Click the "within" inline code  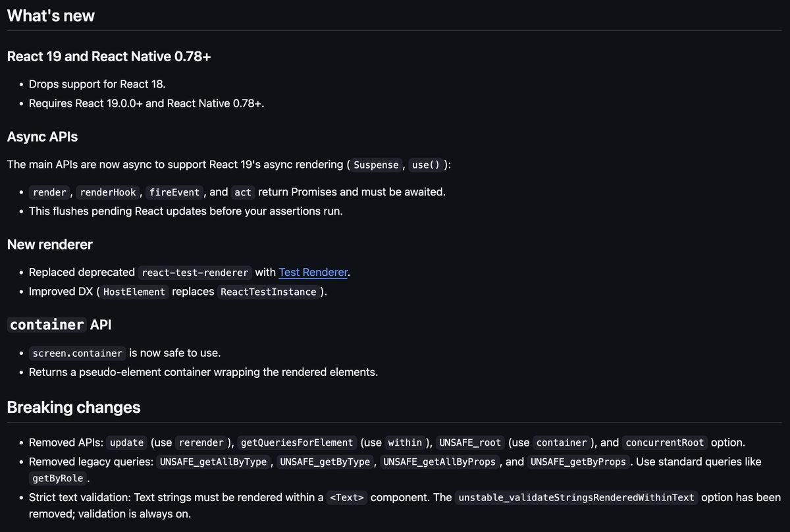(405, 443)
